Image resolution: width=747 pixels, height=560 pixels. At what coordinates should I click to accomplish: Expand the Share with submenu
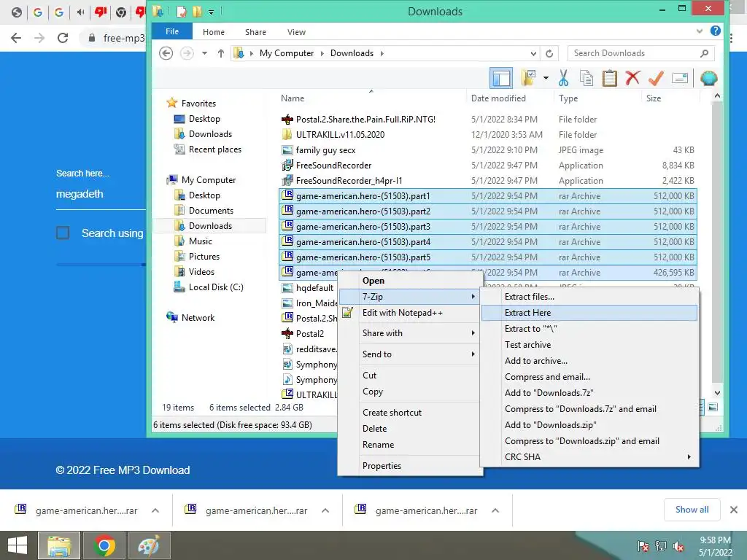click(410, 333)
